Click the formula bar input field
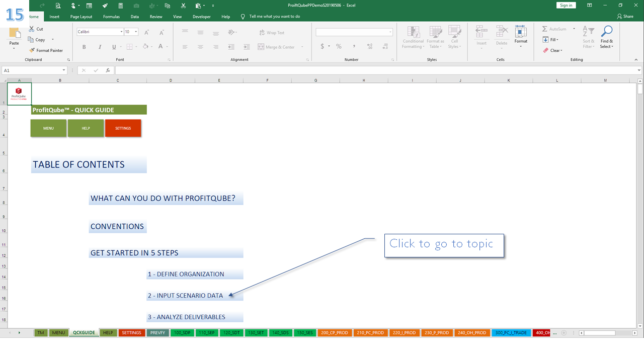 point(376,70)
